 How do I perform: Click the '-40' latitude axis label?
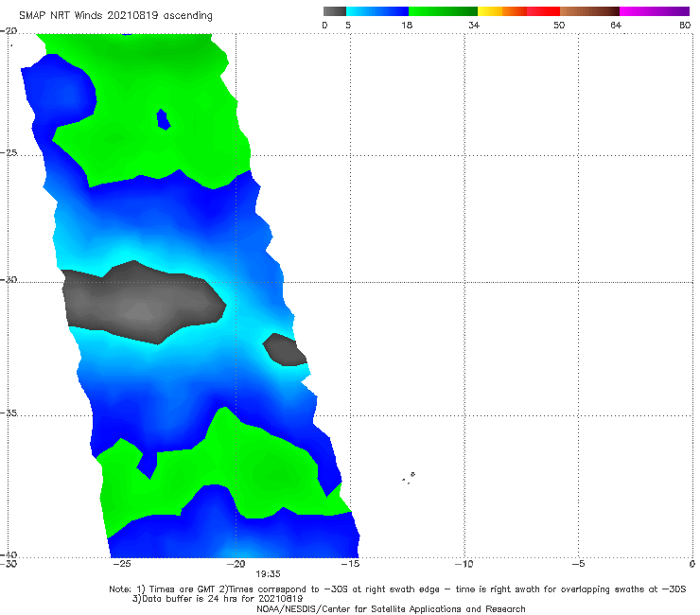9,554
